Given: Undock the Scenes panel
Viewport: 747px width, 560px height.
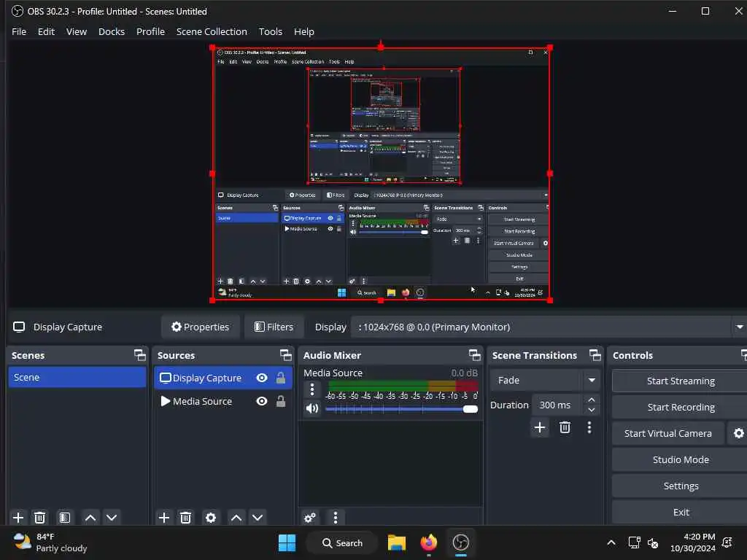Looking at the screenshot, I should [x=139, y=355].
